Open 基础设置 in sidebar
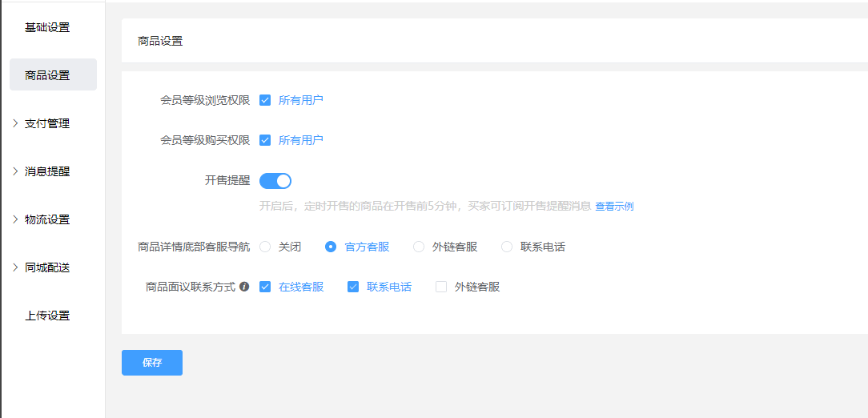Screen dimensions: 868x418 pos(47,28)
